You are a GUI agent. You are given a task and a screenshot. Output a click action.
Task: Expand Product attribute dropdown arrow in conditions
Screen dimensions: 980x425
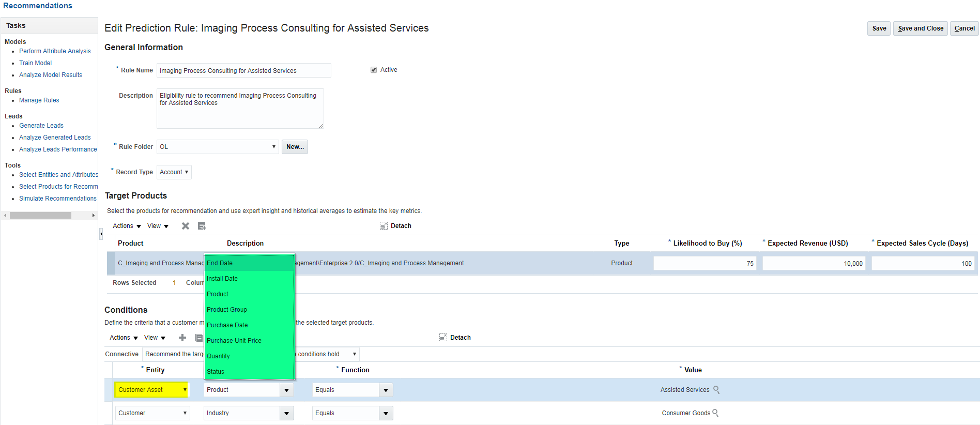(x=287, y=390)
